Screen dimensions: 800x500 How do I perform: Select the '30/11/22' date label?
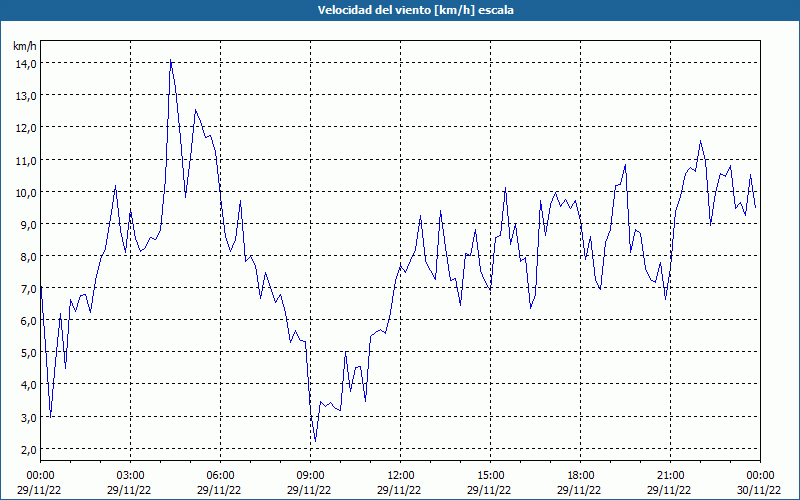(x=760, y=490)
